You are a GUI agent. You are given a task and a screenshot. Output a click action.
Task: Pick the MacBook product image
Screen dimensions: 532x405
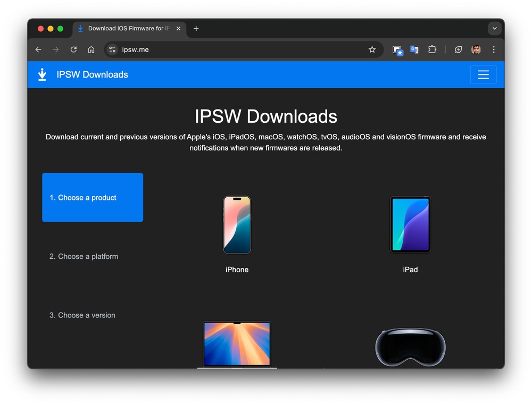[237, 344]
